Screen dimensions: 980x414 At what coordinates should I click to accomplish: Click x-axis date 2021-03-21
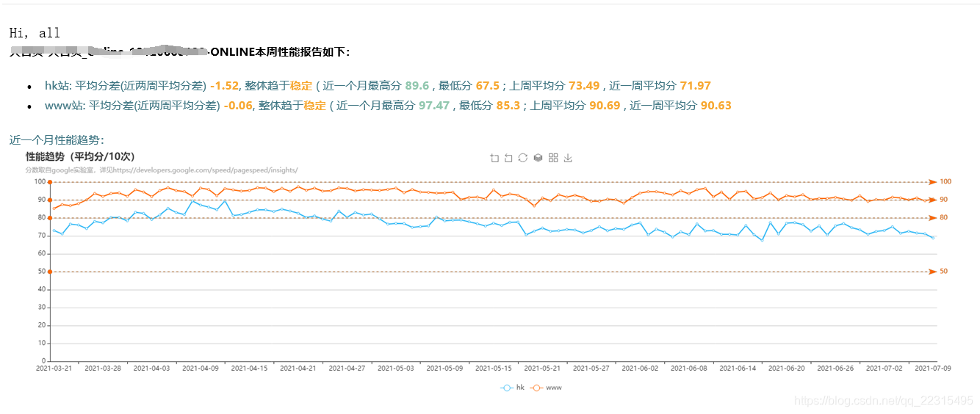54,368
